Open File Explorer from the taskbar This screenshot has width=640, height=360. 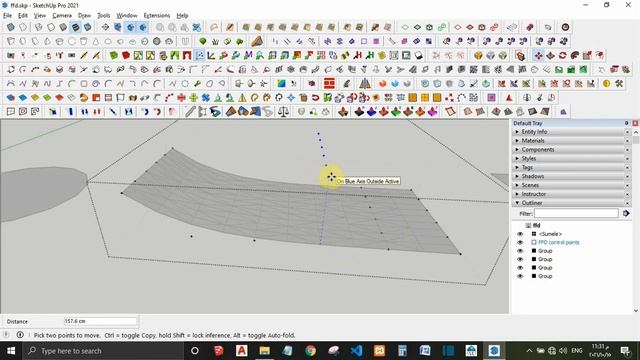coord(264,351)
